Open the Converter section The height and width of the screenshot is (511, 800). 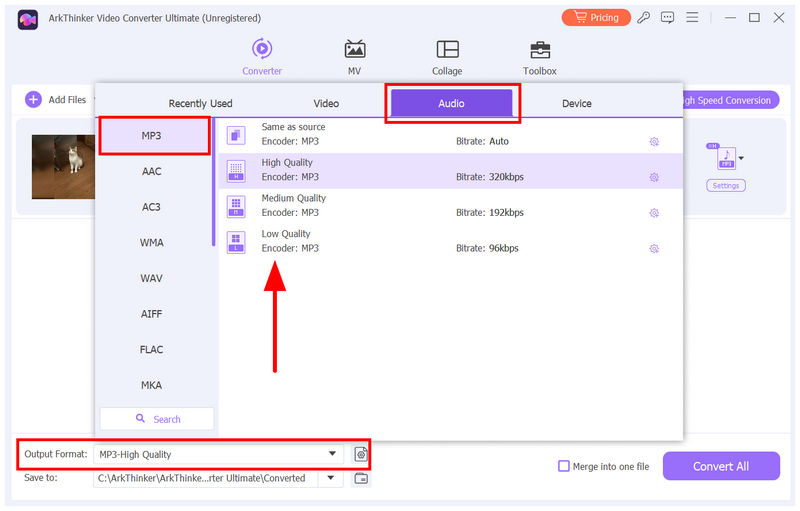pos(262,57)
